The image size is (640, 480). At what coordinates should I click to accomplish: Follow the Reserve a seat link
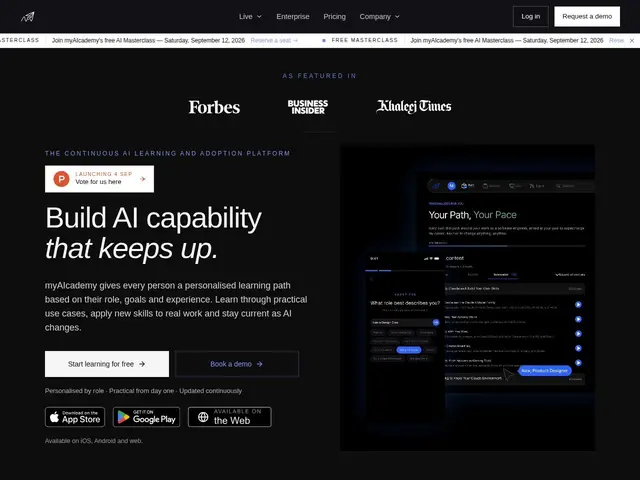coord(274,40)
